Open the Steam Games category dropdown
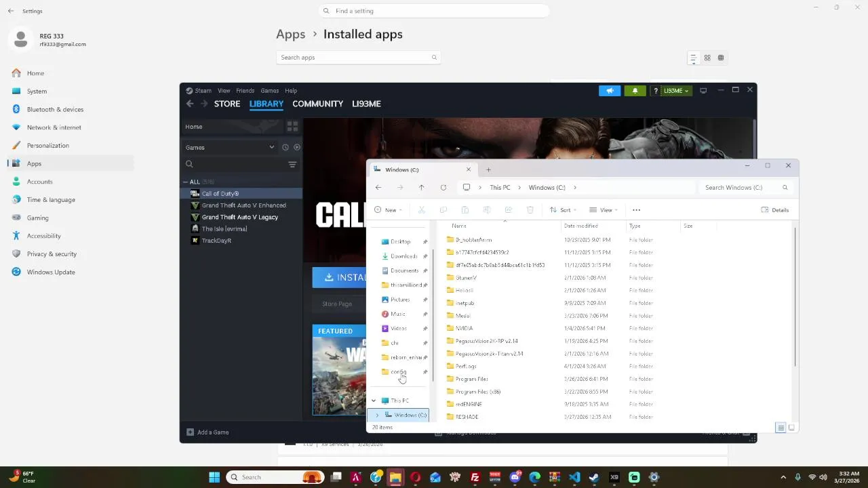The image size is (868, 488). [x=230, y=147]
